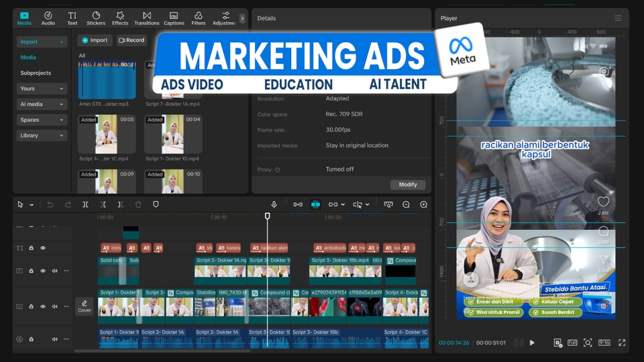Open the select tool mode dropdown arrow
This screenshot has height=362, width=644.
pyautogui.click(x=32, y=205)
